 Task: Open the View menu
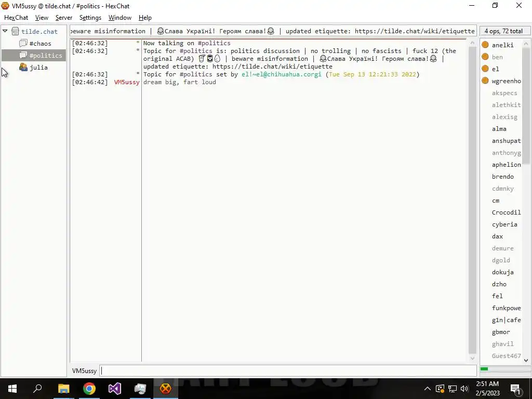[42, 18]
